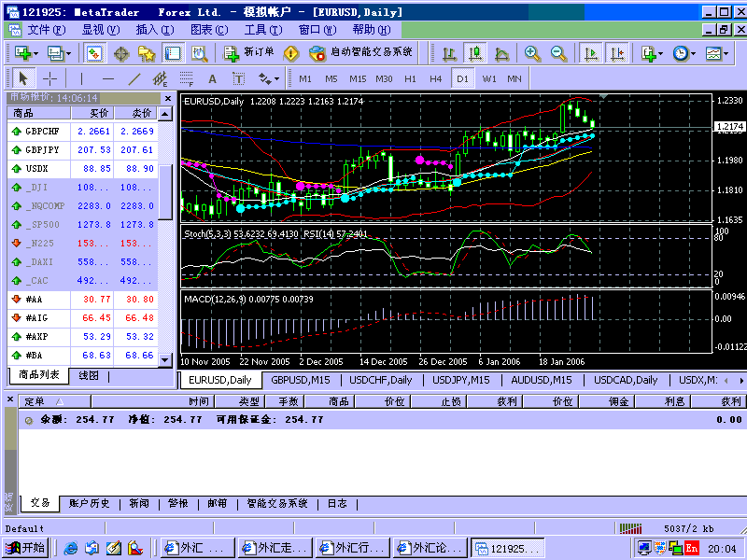Select the trendline drawing tool
This screenshot has width=747, height=560.
134,78
